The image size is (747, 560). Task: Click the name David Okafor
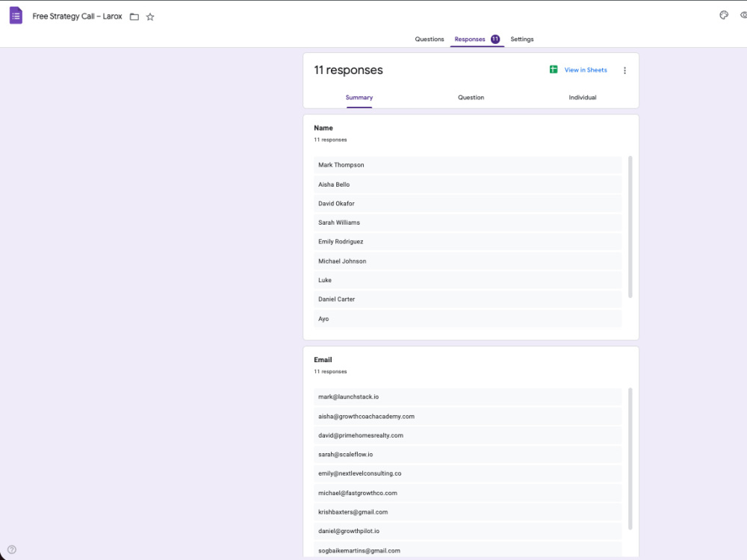click(336, 203)
